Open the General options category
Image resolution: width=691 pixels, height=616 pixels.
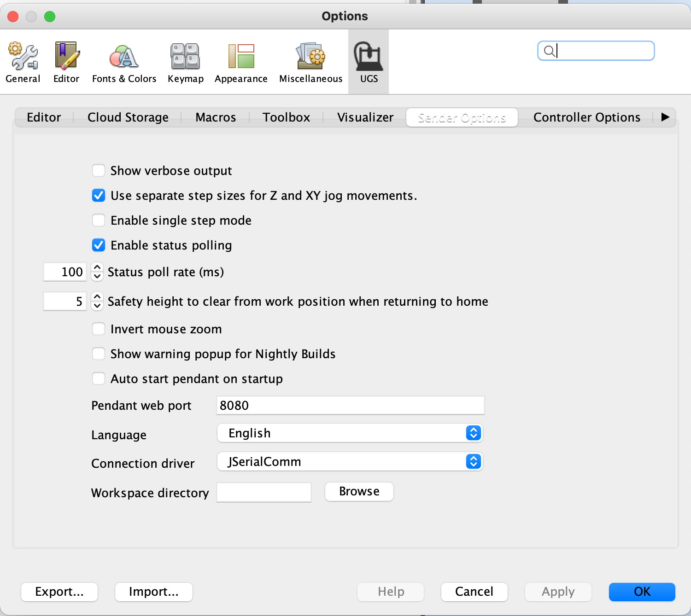pyautogui.click(x=23, y=62)
